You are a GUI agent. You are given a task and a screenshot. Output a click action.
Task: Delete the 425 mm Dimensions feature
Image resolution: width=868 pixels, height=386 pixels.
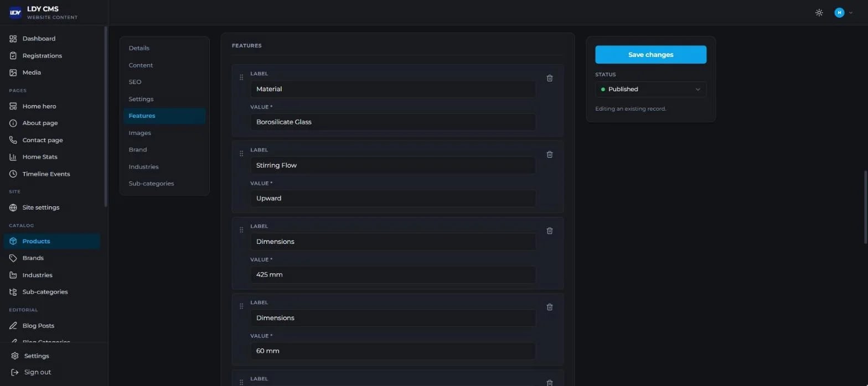point(550,231)
